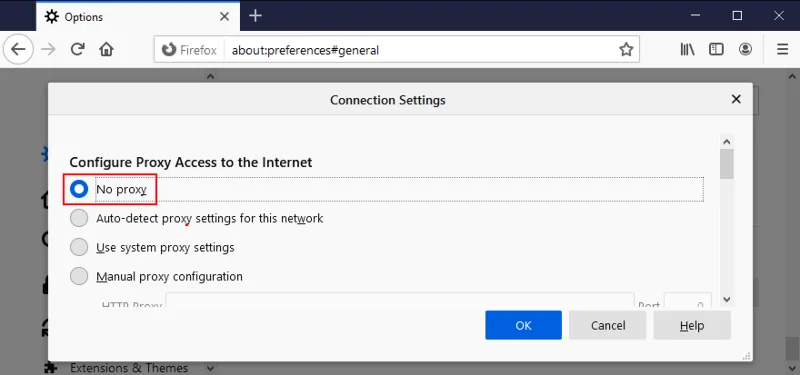Open a new tab with plus button
The image size is (800, 375).
(255, 16)
